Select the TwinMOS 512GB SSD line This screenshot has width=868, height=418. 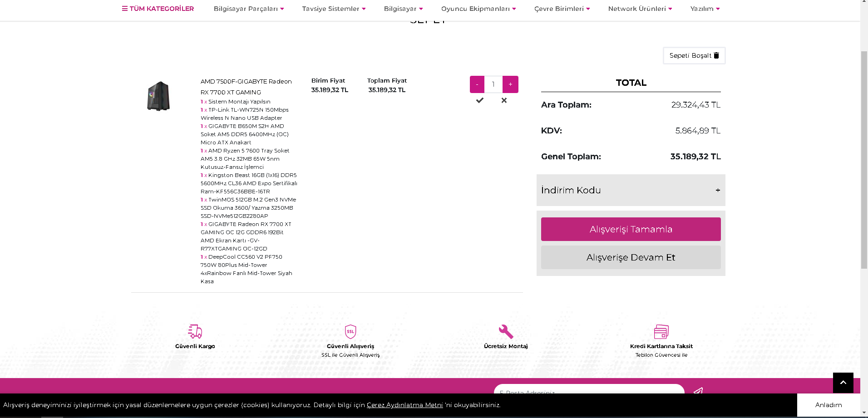point(248,208)
